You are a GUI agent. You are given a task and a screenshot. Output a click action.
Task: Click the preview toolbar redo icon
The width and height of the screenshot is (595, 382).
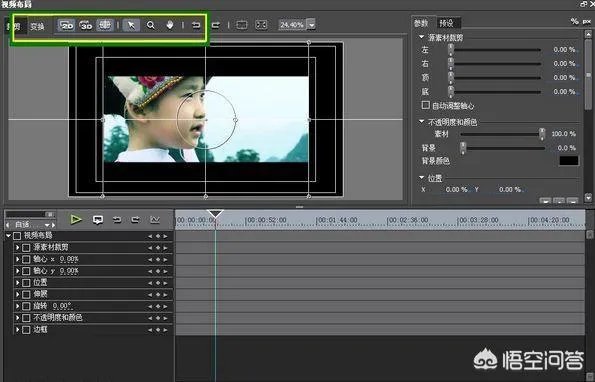216,25
